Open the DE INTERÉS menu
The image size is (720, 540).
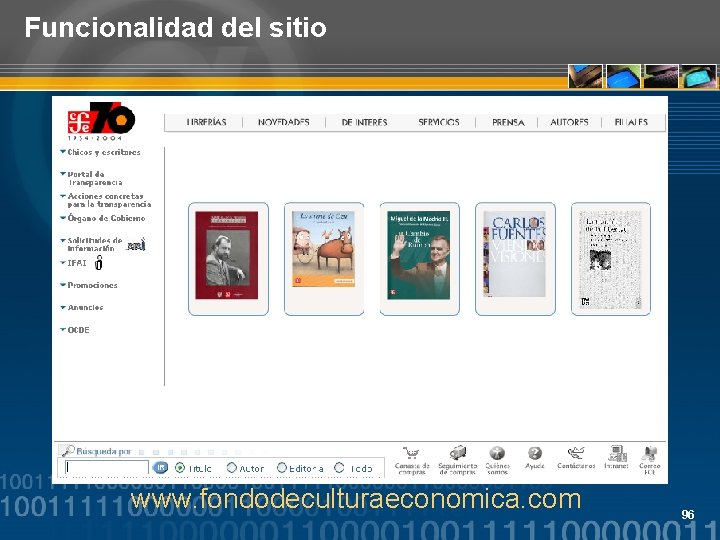(364, 122)
